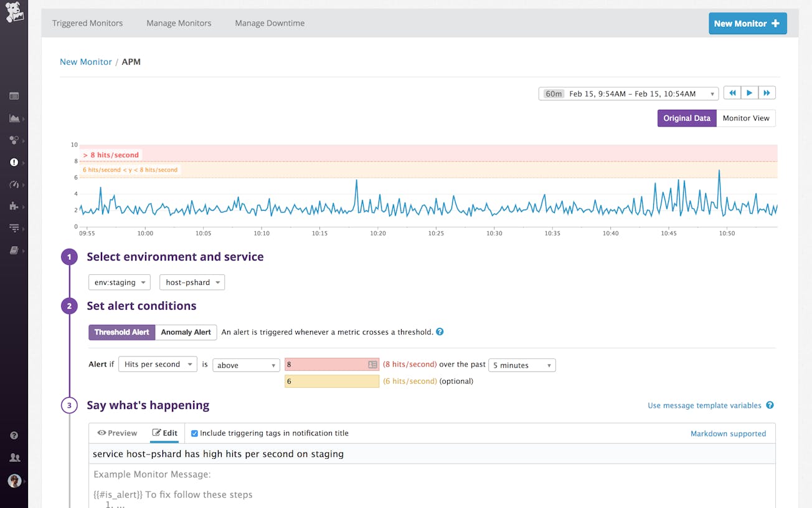Open the APM gauge icon in sidebar
The height and width of the screenshot is (508, 812).
click(14, 184)
